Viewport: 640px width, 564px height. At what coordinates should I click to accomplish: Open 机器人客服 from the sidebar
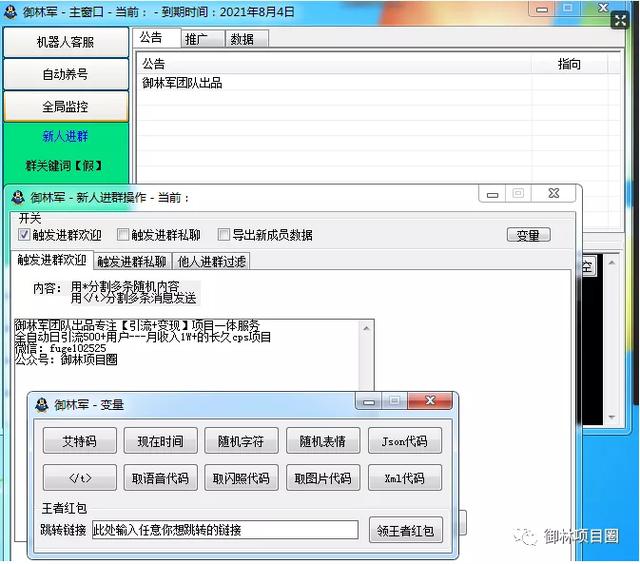65,43
